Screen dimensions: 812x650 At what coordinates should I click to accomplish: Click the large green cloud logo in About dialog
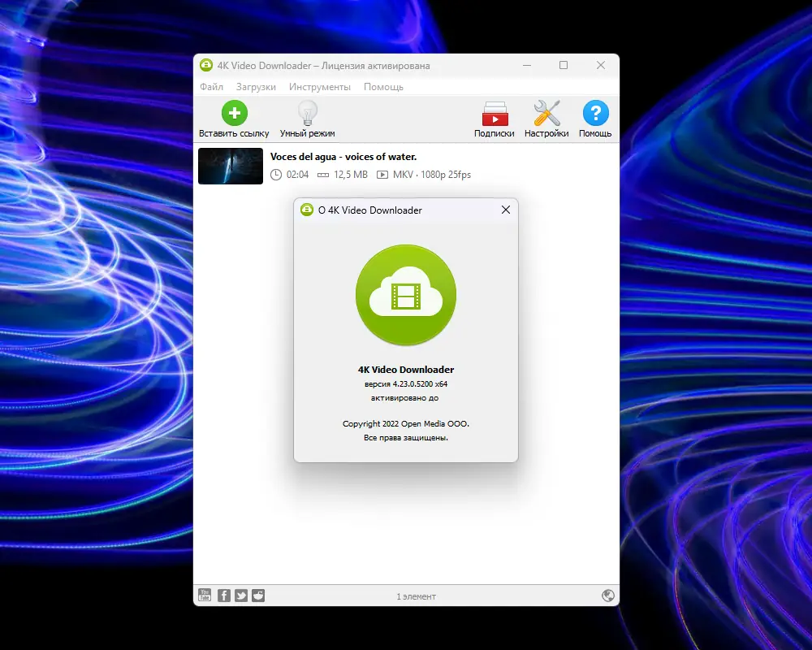point(406,295)
